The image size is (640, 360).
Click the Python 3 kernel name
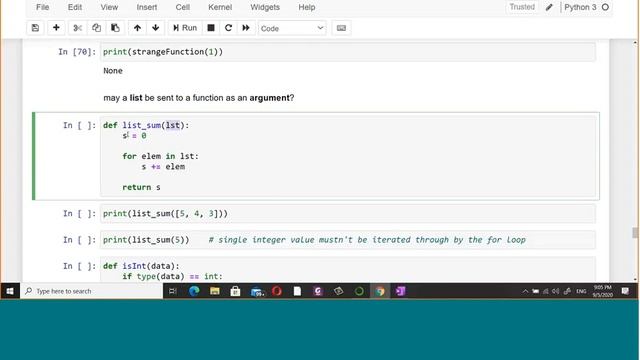[x=580, y=7]
